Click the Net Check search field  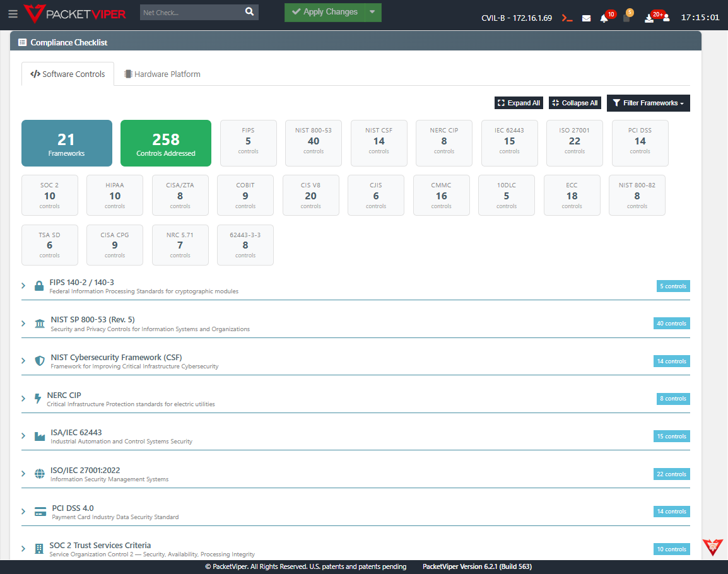pos(189,12)
